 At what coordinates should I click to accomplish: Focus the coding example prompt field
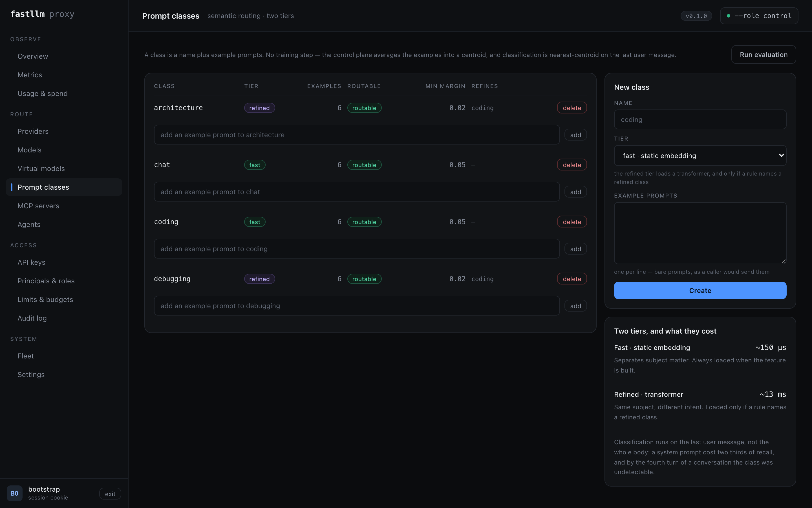[x=357, y=249]
